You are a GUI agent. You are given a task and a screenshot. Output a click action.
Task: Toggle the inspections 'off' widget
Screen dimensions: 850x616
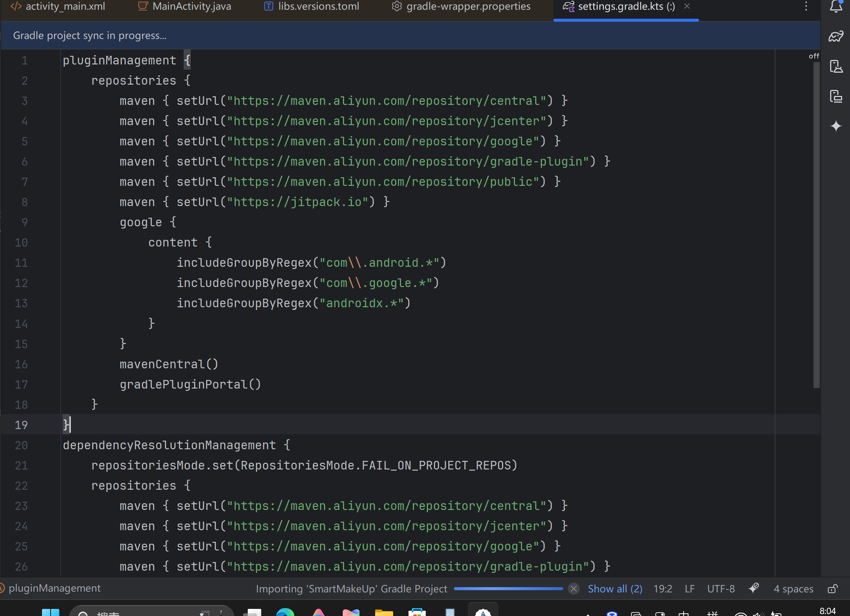point(814,56)
